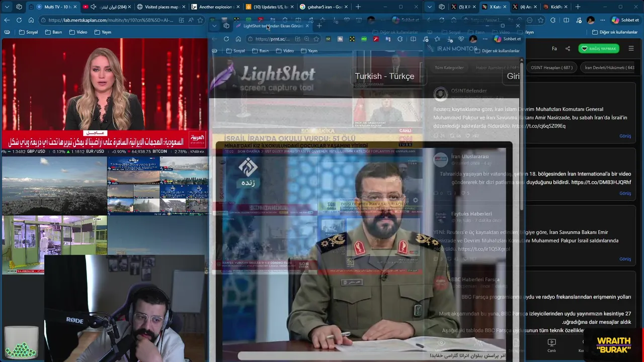
Task: Click share icon on Iran Monitor header
Action: (x=568, y=49)
